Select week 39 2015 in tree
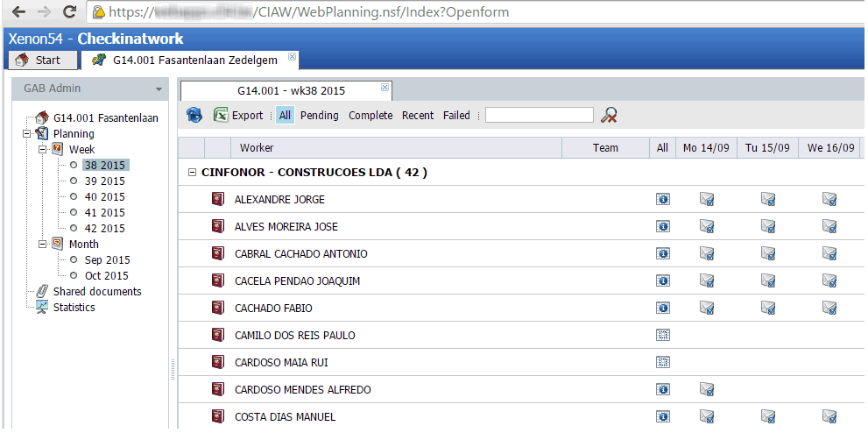 point(104,181)
